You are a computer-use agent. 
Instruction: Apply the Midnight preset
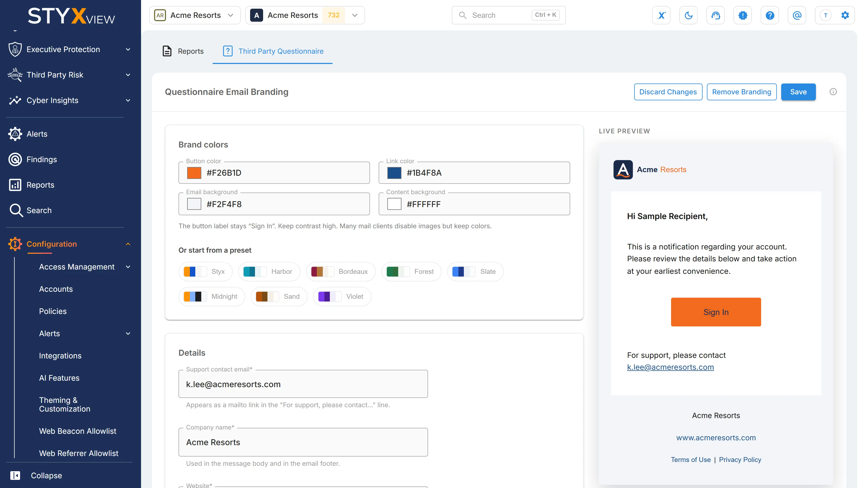tap(212, 296)
